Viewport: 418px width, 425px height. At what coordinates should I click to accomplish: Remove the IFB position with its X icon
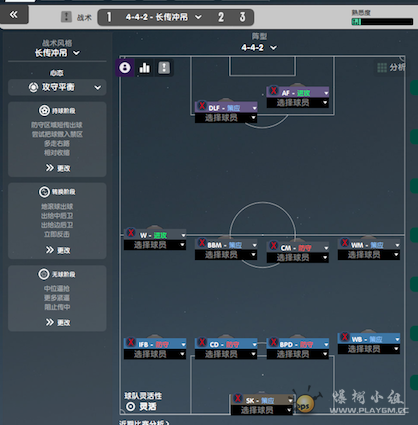131,342
